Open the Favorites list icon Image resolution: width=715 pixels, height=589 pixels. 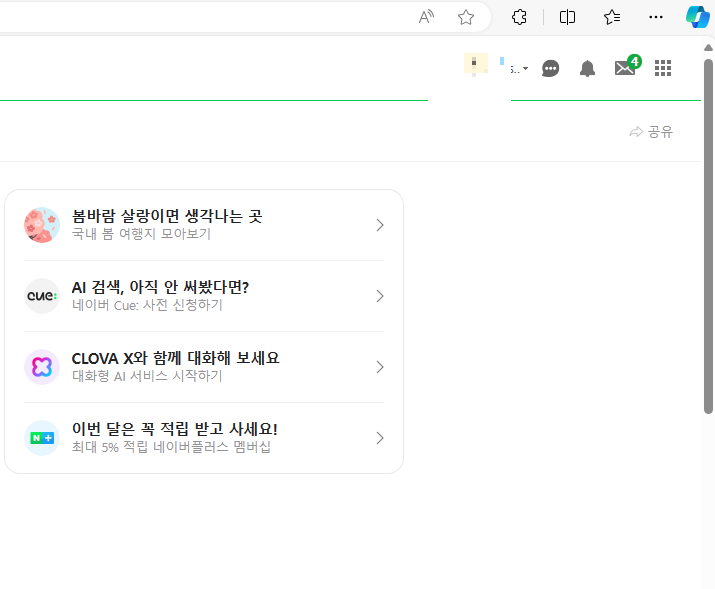[611, 17]
